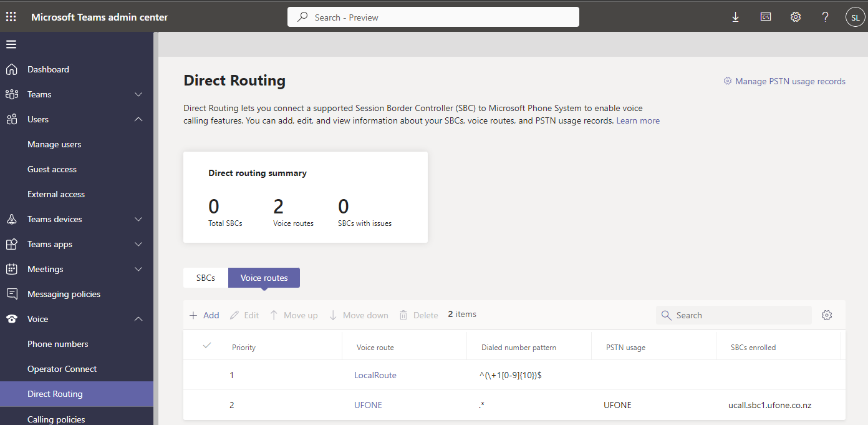
Task: Click Teams devices bell icon
Action: (11, 219)
